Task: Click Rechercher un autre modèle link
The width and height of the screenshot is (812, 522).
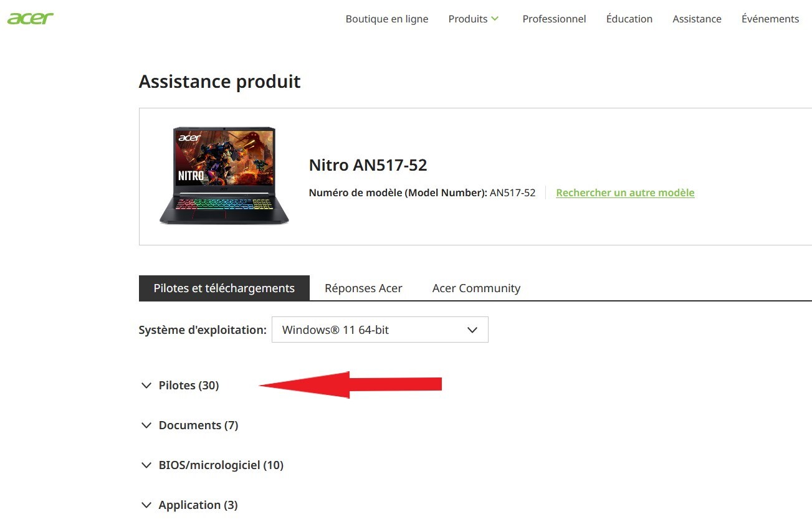Action: tap(625, 192)
